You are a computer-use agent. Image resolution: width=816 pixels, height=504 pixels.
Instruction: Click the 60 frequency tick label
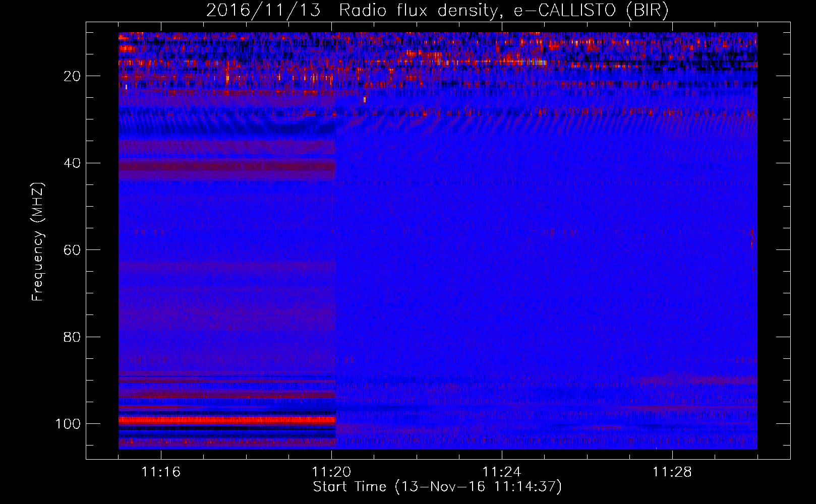[73, 250]
